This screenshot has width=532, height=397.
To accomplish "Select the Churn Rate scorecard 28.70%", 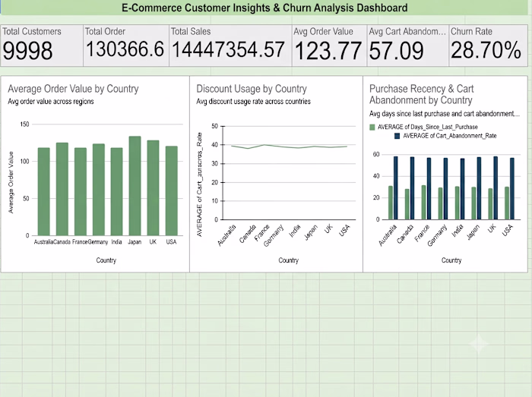I will coord(489,46).
